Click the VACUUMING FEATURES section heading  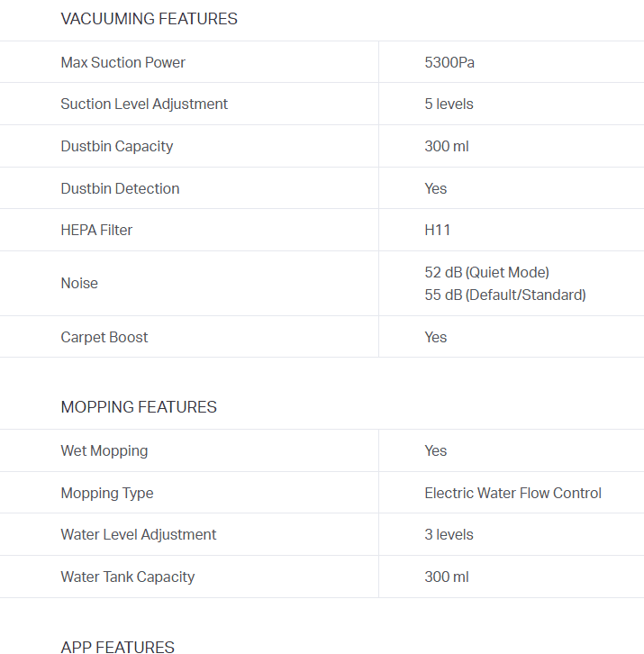coord(149,19)
